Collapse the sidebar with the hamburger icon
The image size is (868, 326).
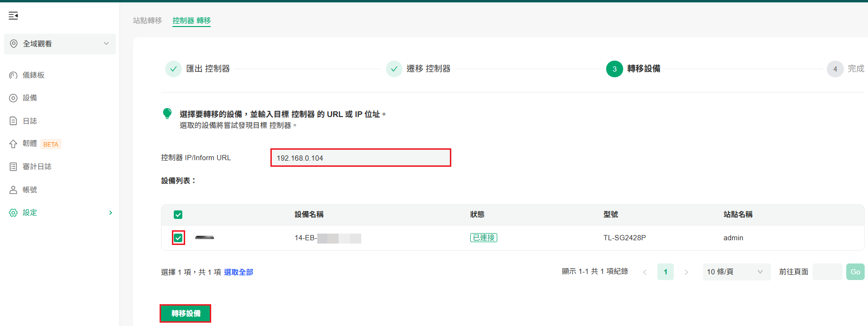13,16
